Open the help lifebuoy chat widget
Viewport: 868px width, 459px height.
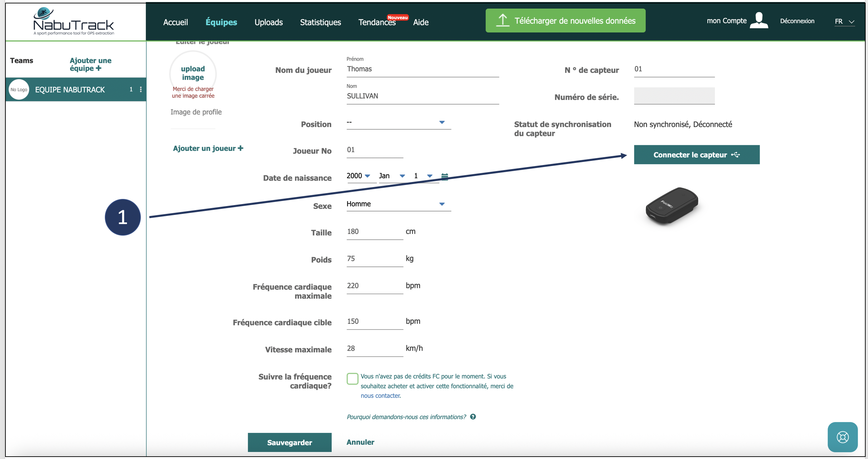(x=842, y=437)
